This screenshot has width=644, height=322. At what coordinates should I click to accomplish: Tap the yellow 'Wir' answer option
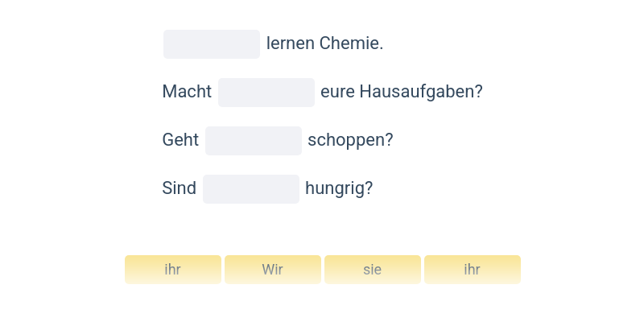[273, 270]
